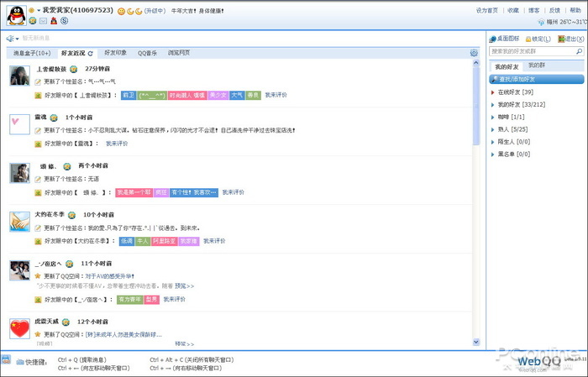This screenshot has width=588, height=377.
Task: Open 虎震天威's heart flag avatar
Action: point(19,328)
